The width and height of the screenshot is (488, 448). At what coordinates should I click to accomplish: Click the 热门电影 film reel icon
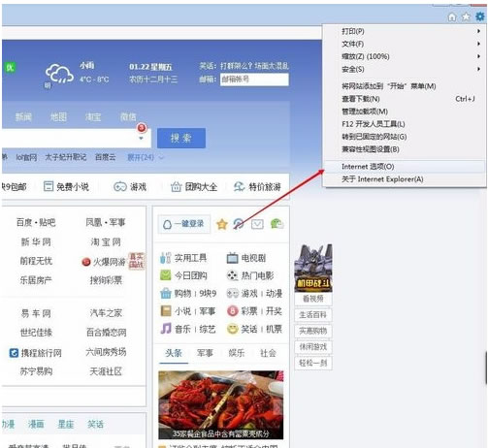click(232, 275)
